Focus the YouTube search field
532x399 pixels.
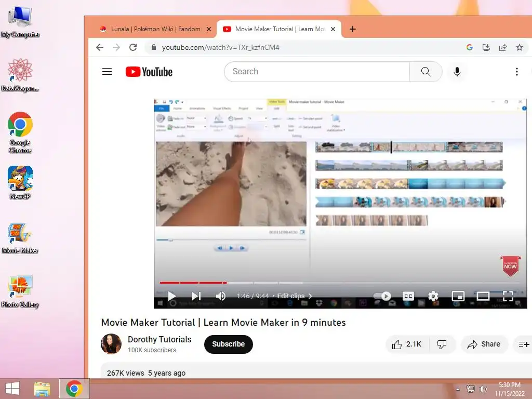pos(316,72)
